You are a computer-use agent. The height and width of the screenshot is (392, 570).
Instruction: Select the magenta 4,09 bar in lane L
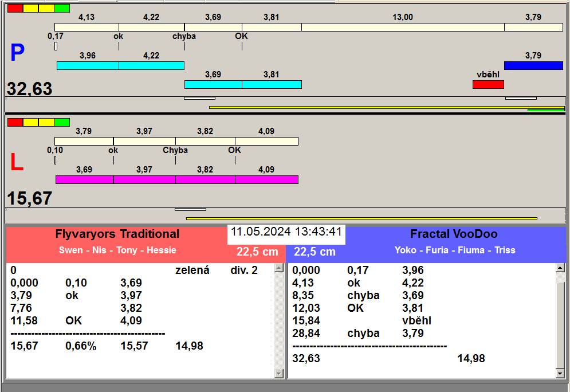click(x=267, y=179)
